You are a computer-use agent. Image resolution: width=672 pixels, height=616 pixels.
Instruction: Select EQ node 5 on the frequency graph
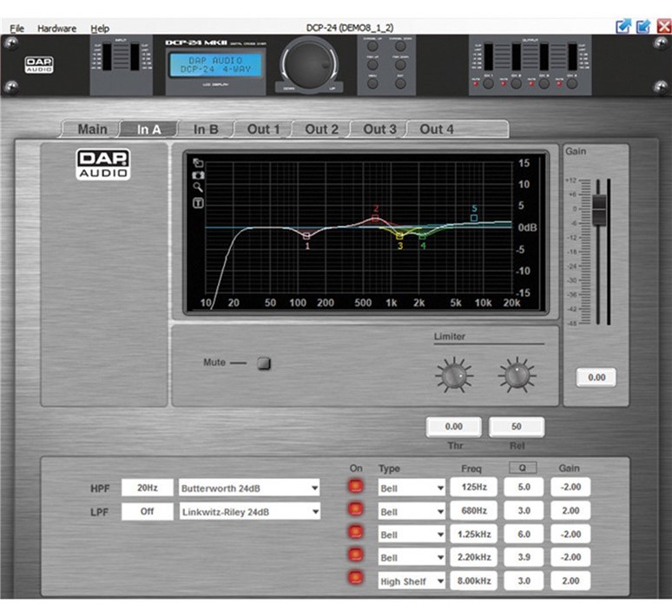pyautogui.click(x=474, y=218)
